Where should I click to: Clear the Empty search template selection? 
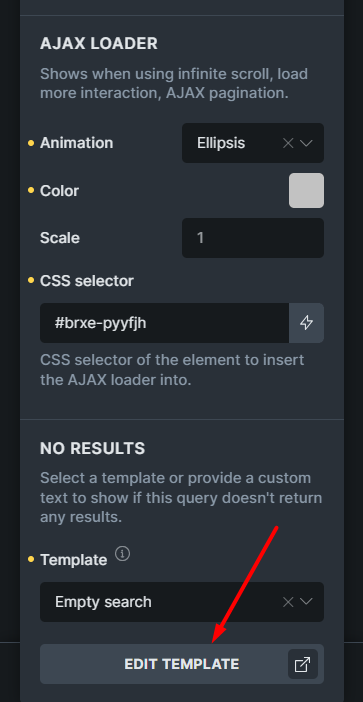click(x=288, y=602)
